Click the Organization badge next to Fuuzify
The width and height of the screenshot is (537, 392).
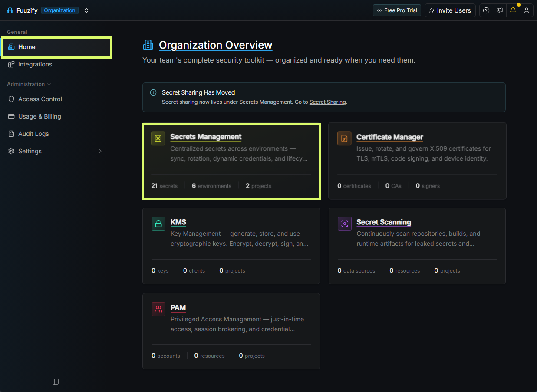[60, 10]
